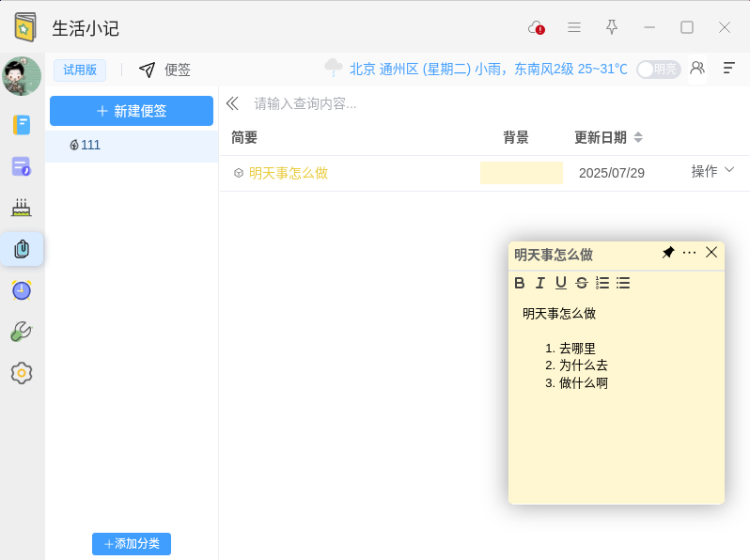
Task: Open the settings gear sidebar icon
Action: [22, 373]
